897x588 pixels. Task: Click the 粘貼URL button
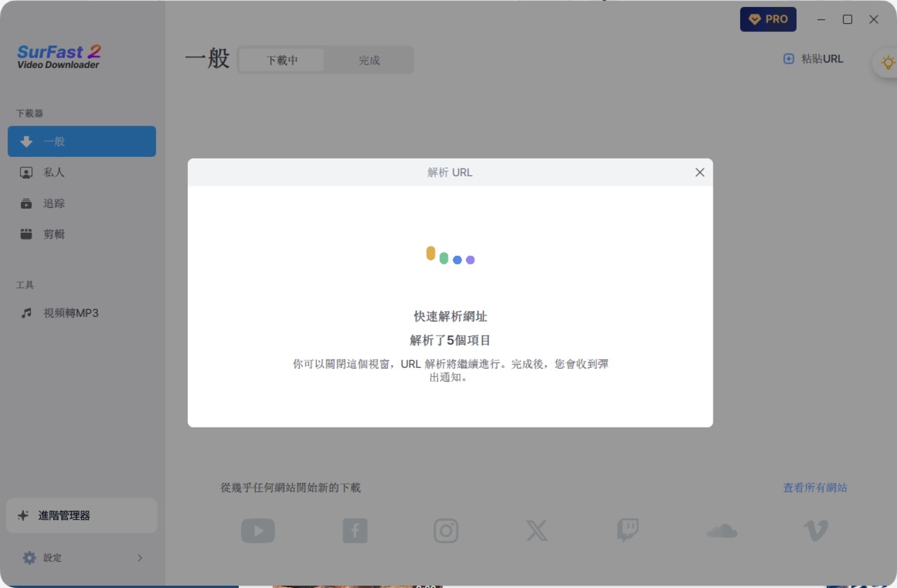click(814, 59)
